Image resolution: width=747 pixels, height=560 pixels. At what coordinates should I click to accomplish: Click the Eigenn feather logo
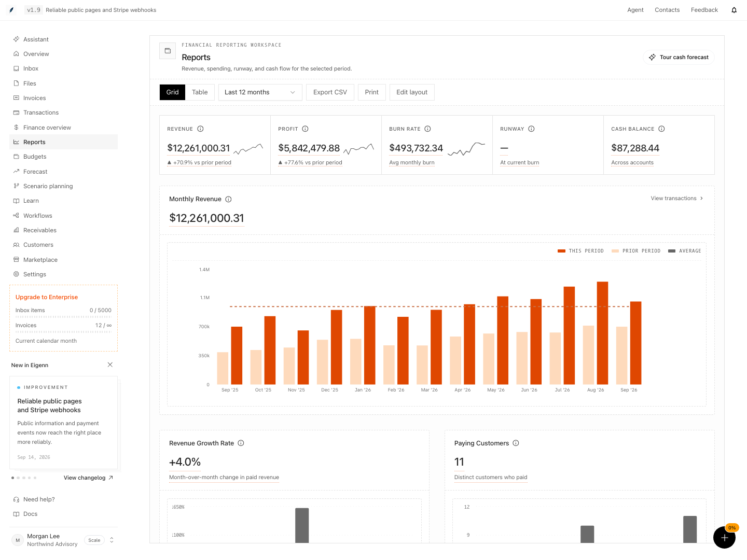[x=11, y=10]
